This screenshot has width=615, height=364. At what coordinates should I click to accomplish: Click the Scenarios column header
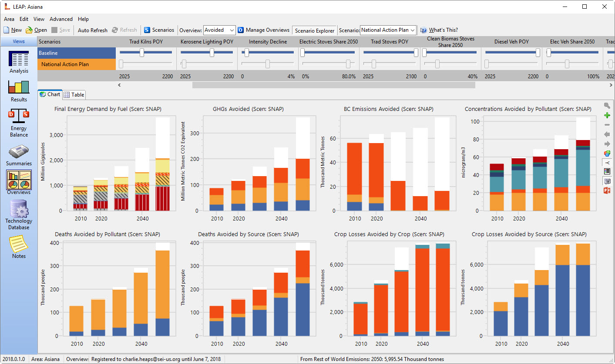(50, 42)
